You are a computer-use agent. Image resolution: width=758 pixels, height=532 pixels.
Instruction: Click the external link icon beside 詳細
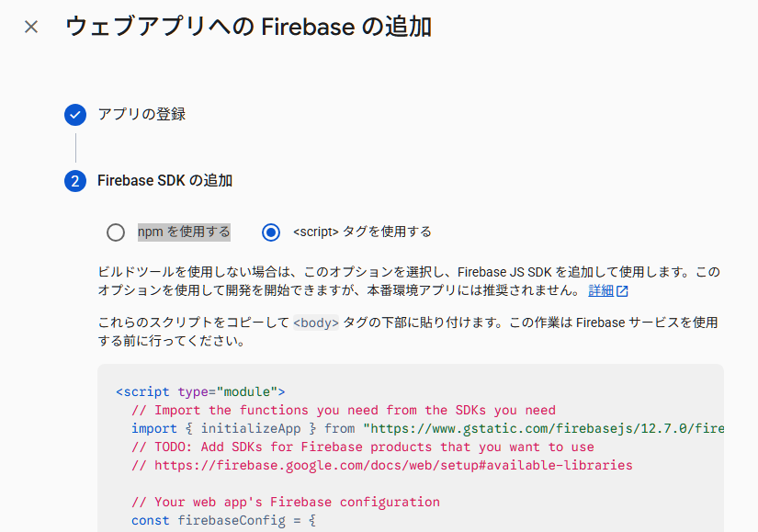(622, 291)
